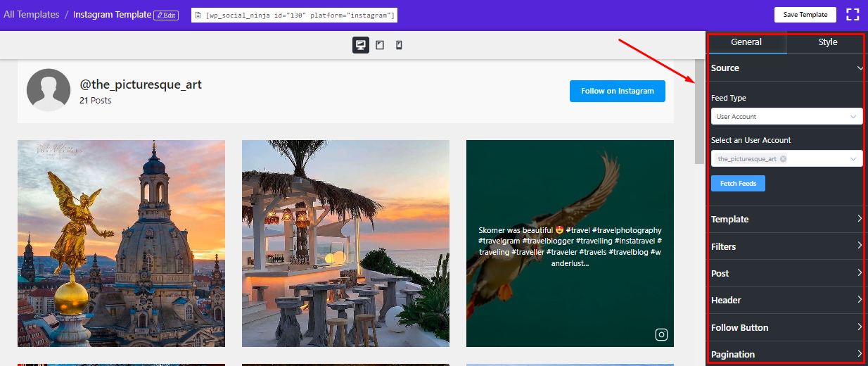Expand the Follow Button section

click(x=786, y=327)
